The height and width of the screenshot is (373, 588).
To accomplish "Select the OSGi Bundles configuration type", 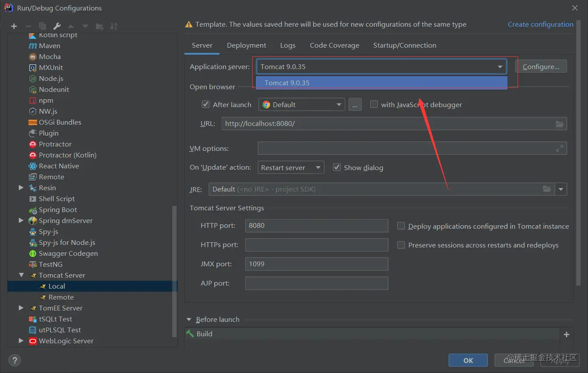I will [x=60, y=122].
